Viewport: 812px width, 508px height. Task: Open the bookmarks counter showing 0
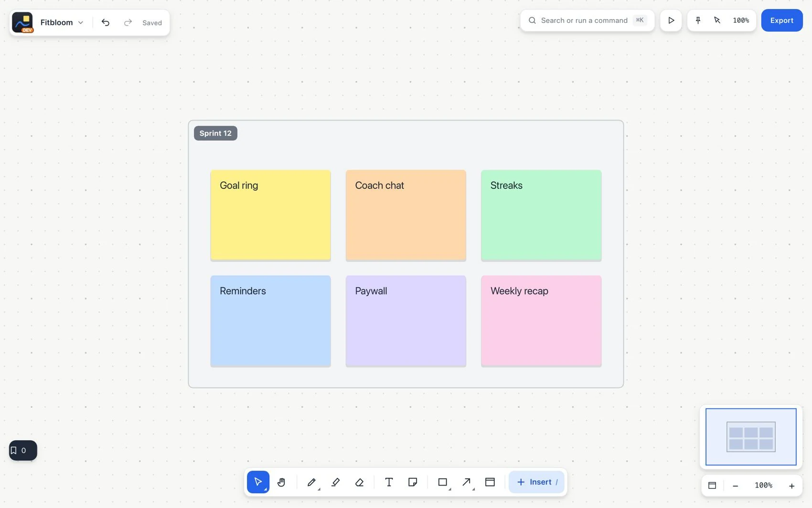23,450
